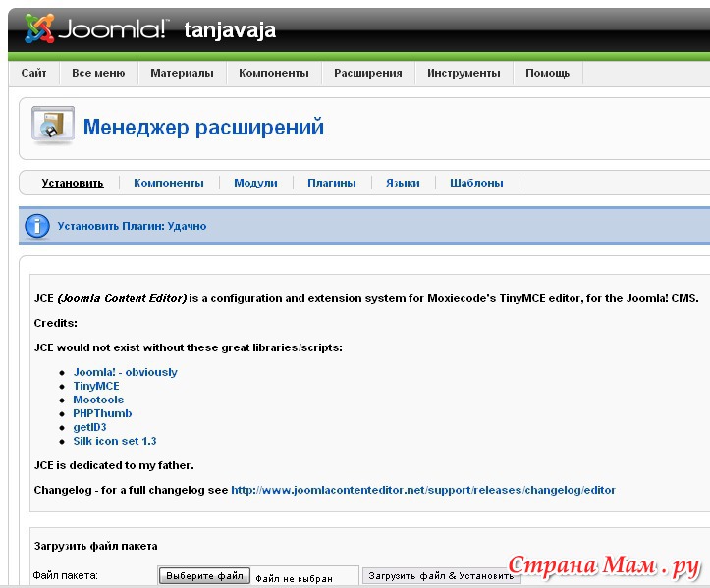Viewport: 710px width, 588px height.
Task: Open the joomlacontenteditor.net changelog link
Action: [423, 490]
